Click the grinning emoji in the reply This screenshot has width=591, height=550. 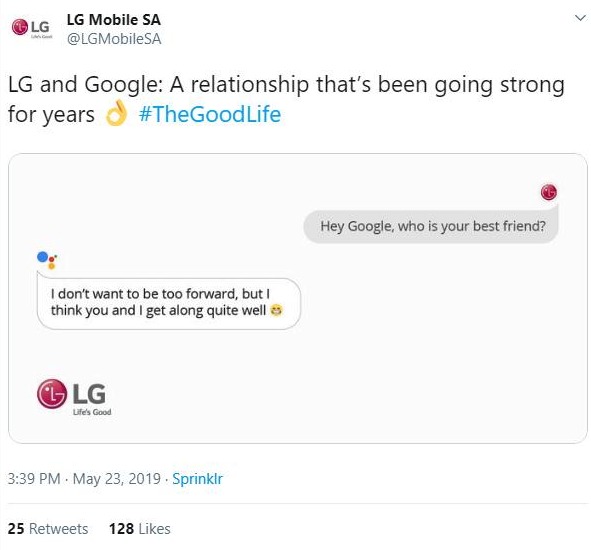tap(277, 310)
